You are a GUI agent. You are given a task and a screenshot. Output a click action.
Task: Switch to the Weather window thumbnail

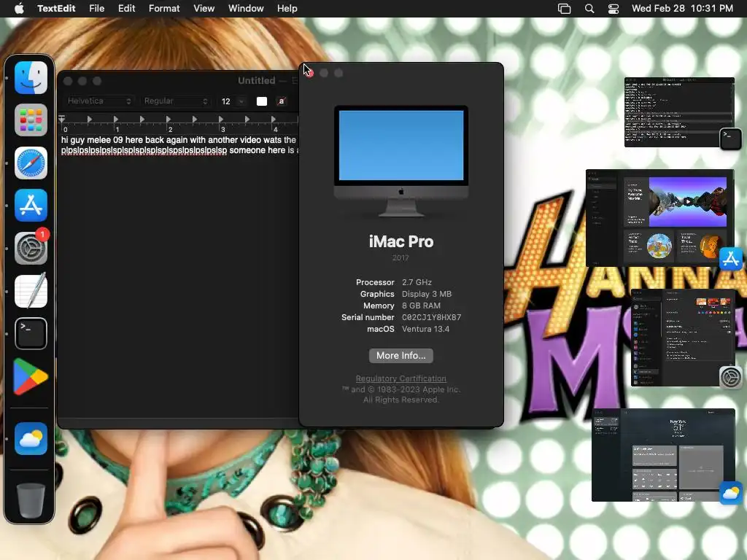(x=663, y=455)
